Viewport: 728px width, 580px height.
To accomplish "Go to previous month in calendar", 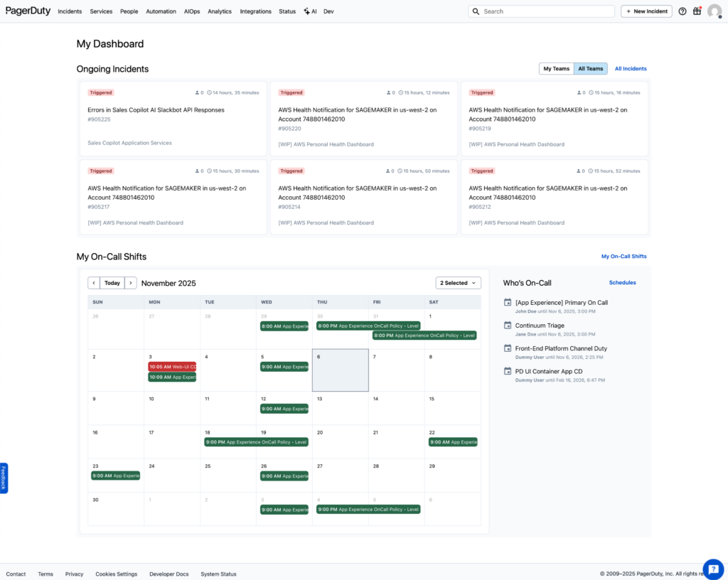I will point(94,283).
